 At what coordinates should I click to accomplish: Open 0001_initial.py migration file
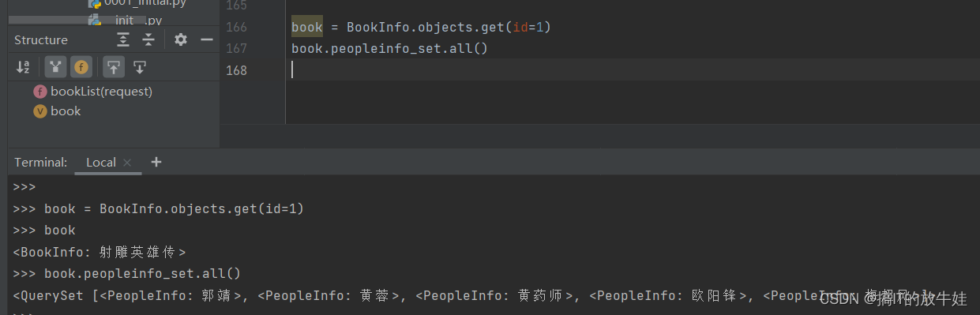(139, 3)
